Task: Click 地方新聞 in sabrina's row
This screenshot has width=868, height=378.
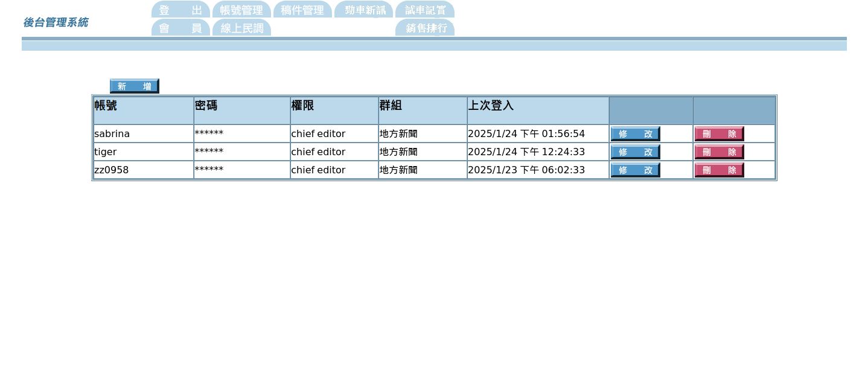Action: coord(398,134)
